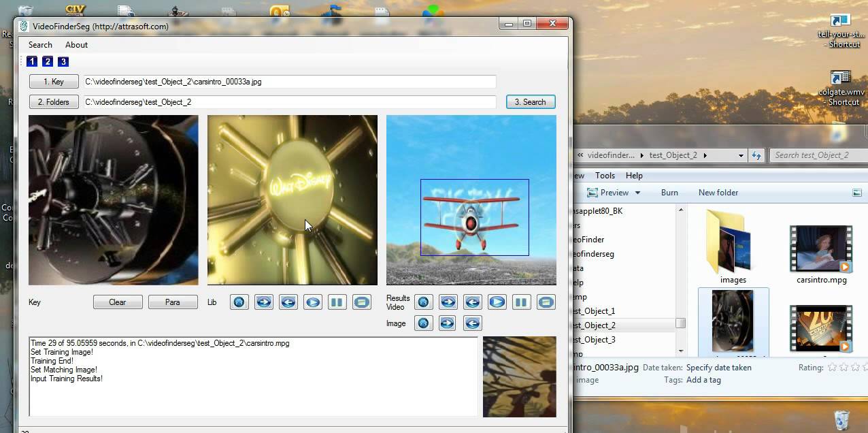The image size is (868, 433).
Task: Click the folder tree scroll down arrow
Action: (x=681, y=351)
